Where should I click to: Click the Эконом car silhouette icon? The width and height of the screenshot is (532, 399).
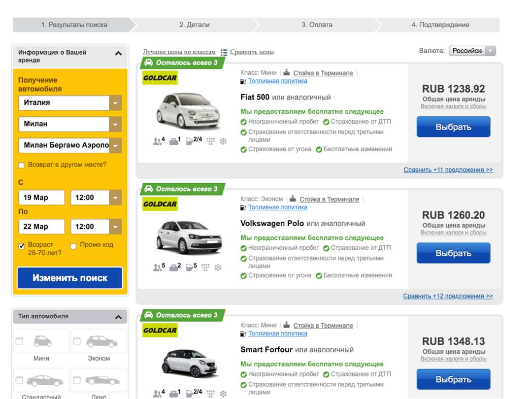point(101,341)
